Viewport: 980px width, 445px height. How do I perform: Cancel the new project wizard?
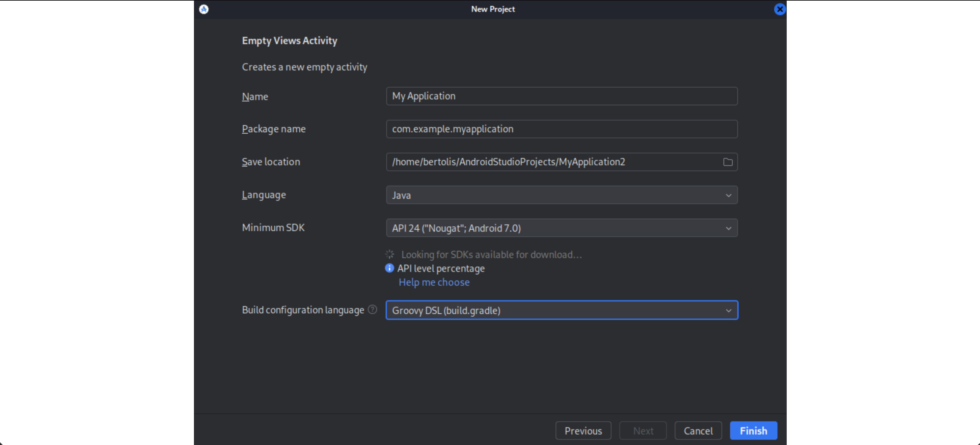[698, 431]
